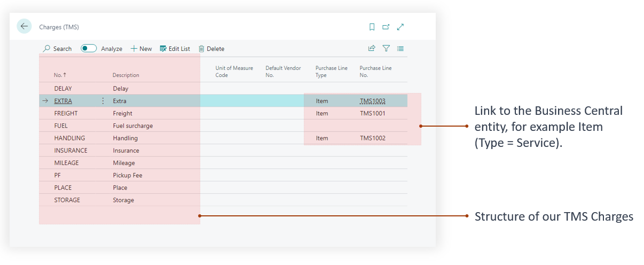
Task: Toggle Analyze mode switch
Action: coord(89,49)
